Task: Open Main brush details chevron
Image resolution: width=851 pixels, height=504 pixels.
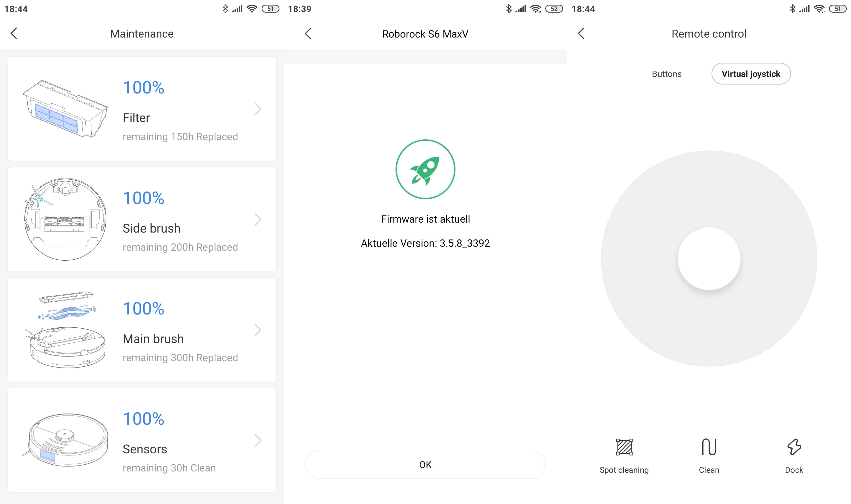Action: (258, 330)
